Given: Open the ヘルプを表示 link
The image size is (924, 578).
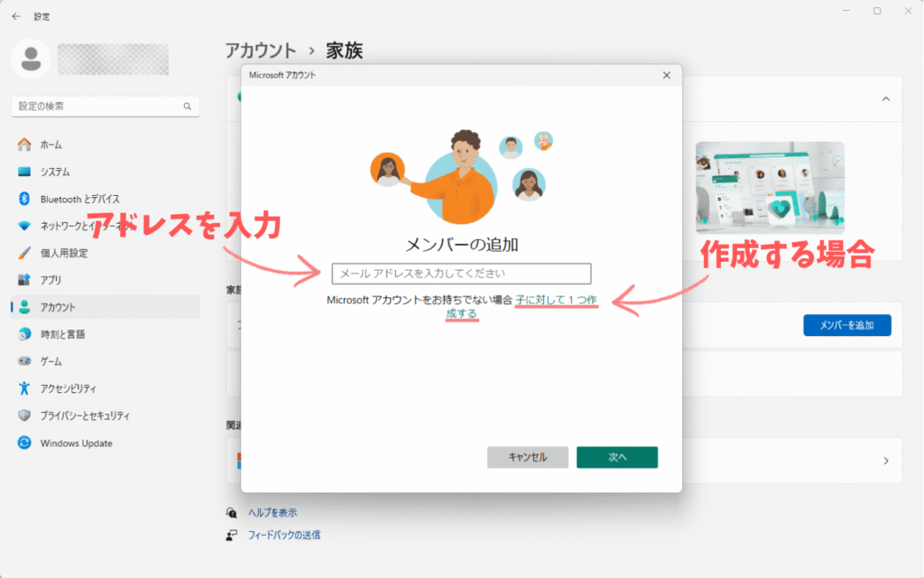Looking at the screenshot, I should (273, 513).
